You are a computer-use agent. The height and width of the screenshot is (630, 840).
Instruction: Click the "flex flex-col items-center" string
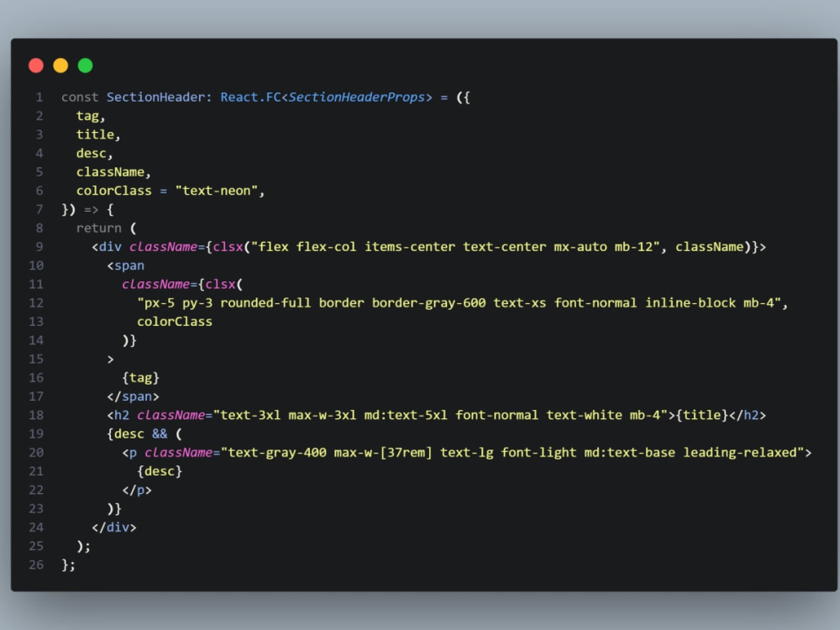coord(354,247)
